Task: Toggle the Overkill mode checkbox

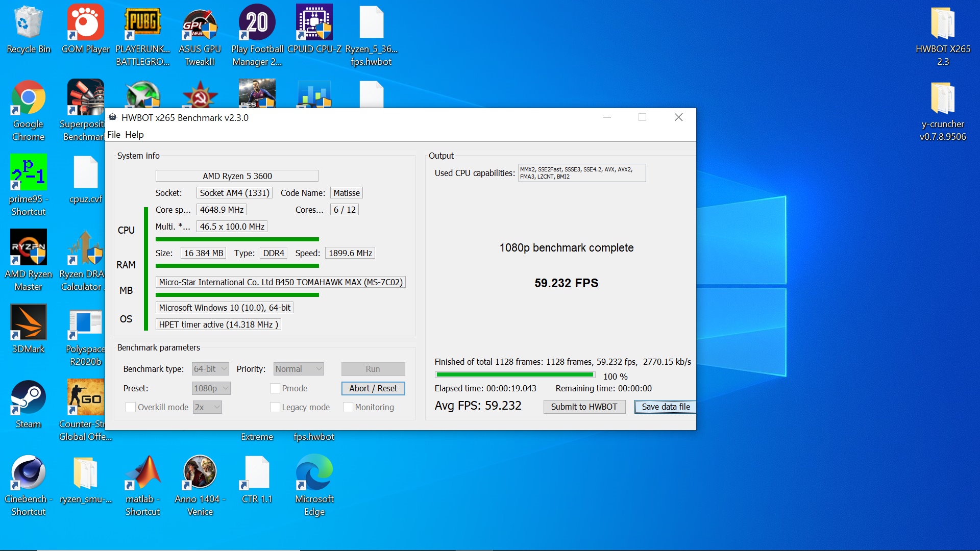Action: click(131, 407)
